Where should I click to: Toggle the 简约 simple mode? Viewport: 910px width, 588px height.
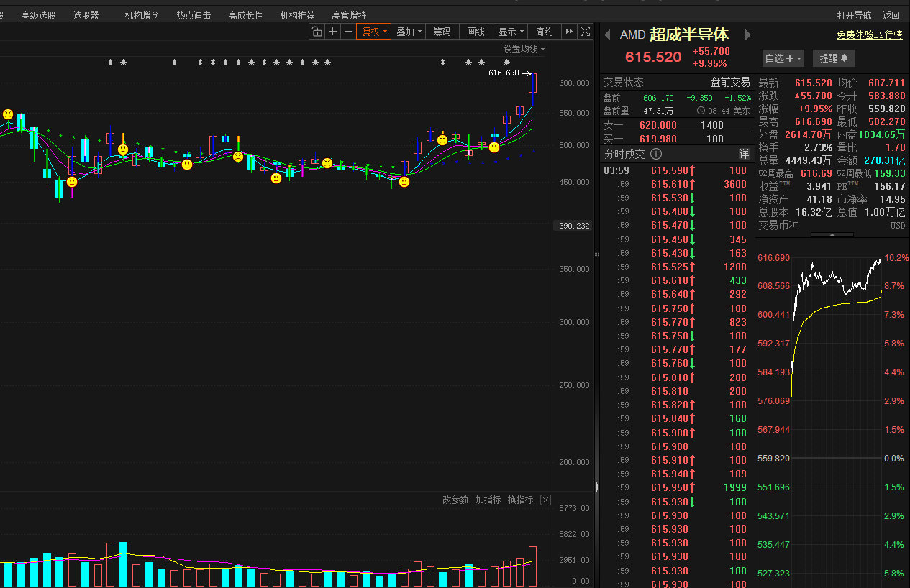545,32
